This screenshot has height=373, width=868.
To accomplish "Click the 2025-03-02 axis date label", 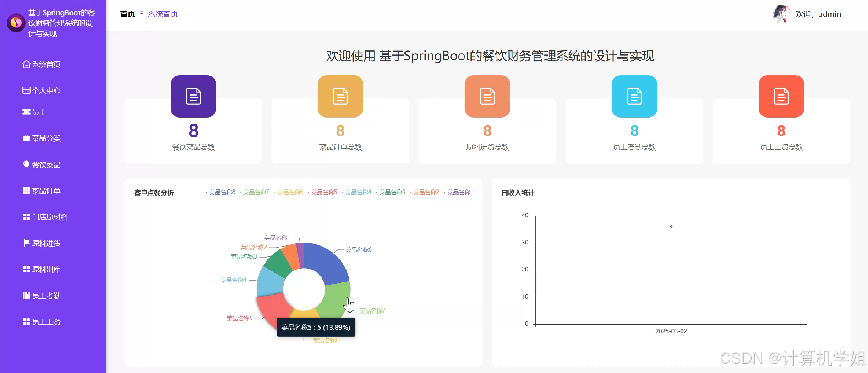I will tap(671, 331).
